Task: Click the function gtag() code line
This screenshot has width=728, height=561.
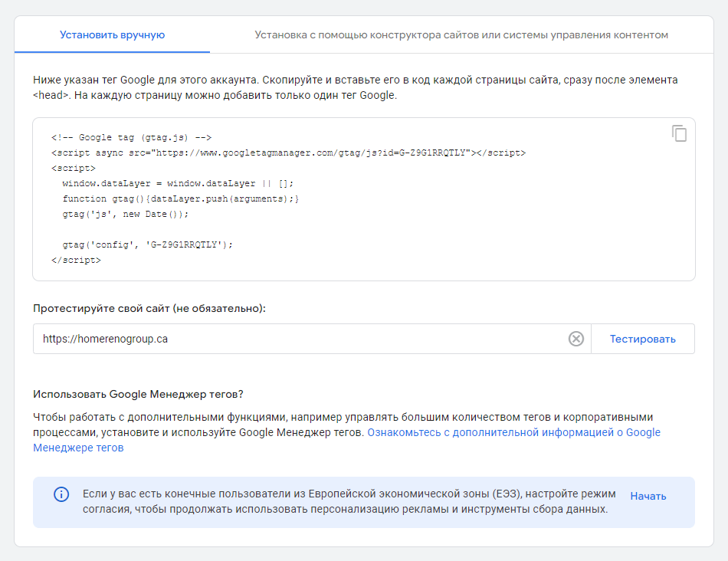Action: [x=180, y=198]
